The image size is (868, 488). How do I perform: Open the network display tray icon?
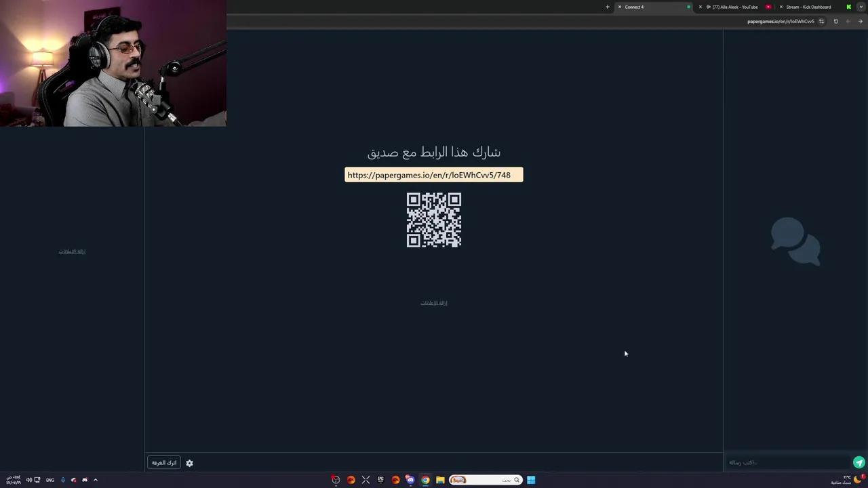(37, 480)
